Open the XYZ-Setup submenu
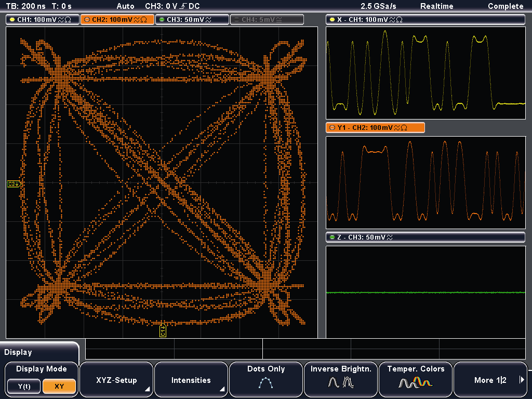The height and width of the screenshot is (399, 532). 117,380
